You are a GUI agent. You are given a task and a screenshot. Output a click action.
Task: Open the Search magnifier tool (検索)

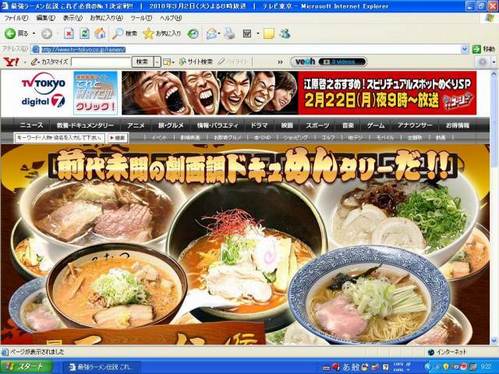pos(125,33)
